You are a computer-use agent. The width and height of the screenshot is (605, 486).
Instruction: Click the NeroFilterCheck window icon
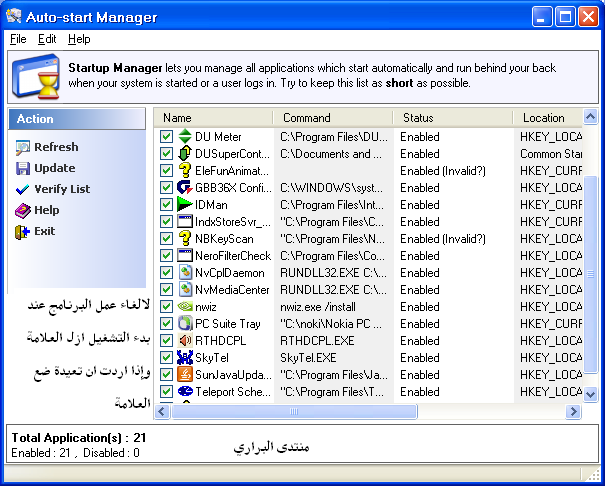tap(185, 255)
